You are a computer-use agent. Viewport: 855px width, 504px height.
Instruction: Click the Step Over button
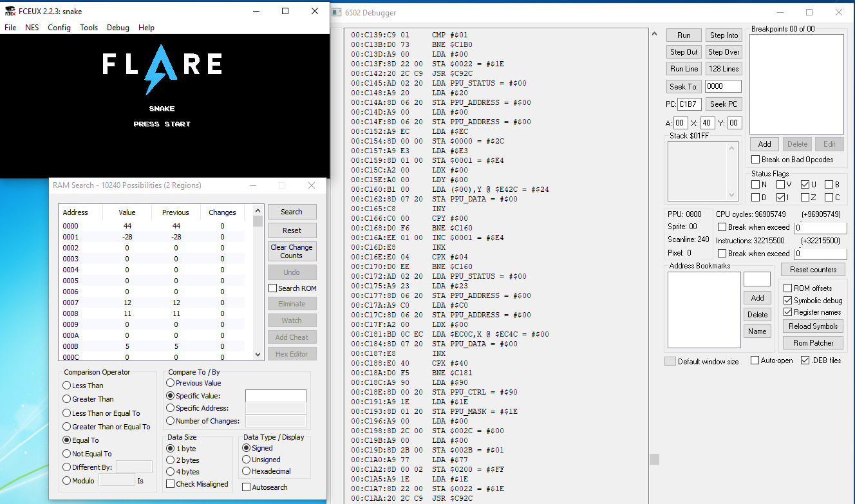tap(724, 52)
